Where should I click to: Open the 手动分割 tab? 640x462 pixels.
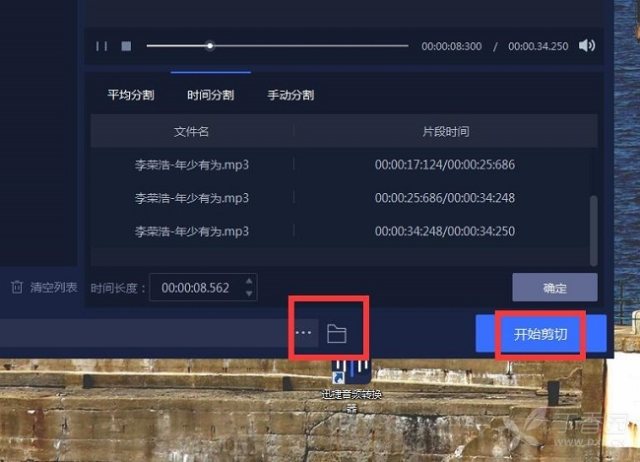(x=290, y=96)
